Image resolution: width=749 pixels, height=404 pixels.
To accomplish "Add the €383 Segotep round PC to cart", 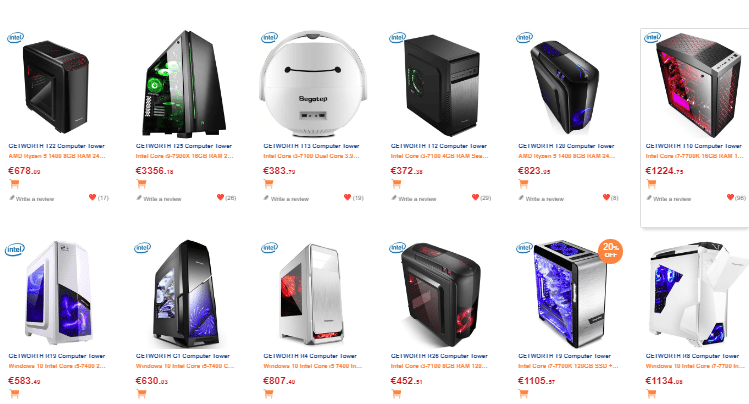I will (x=268, y=183).
